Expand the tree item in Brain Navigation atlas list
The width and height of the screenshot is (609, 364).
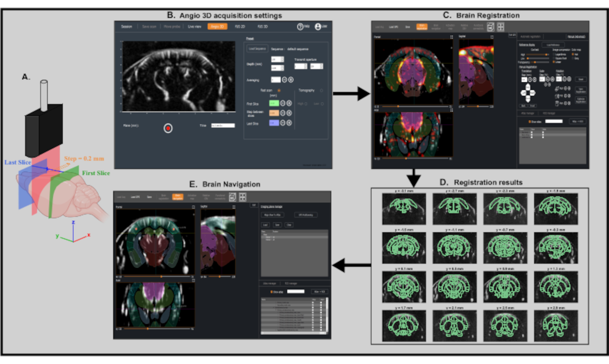click(274, 307)
